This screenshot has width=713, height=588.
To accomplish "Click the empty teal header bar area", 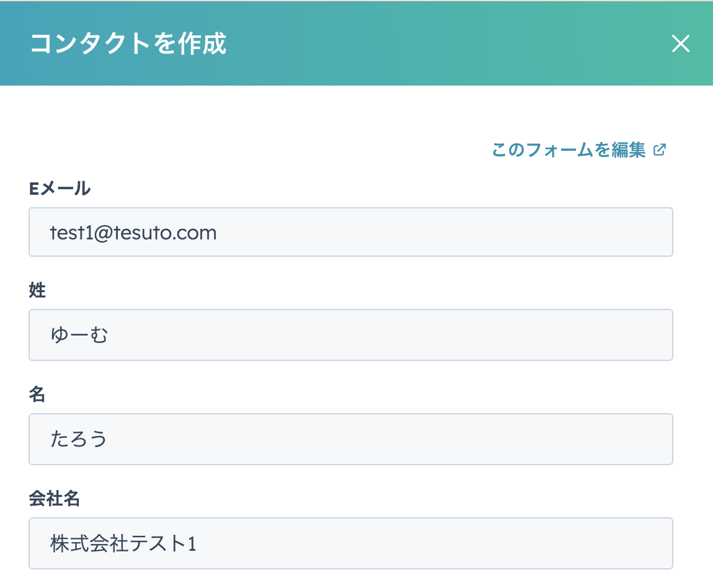I will (x=434, y=44).
